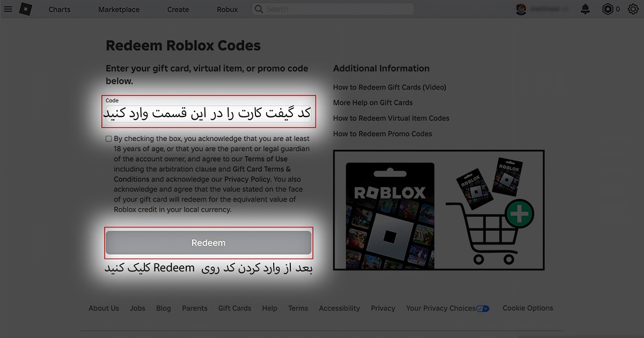This screenshot has height=338, width=644.
Task: Click the Parents footer link
Action: click(x=195, y=308)
